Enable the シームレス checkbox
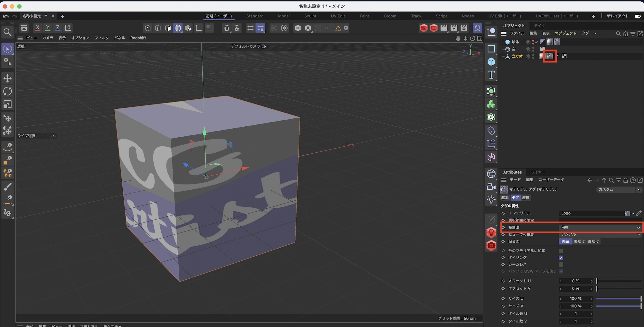This screenshot has height=327, width=644. [561, 265]
